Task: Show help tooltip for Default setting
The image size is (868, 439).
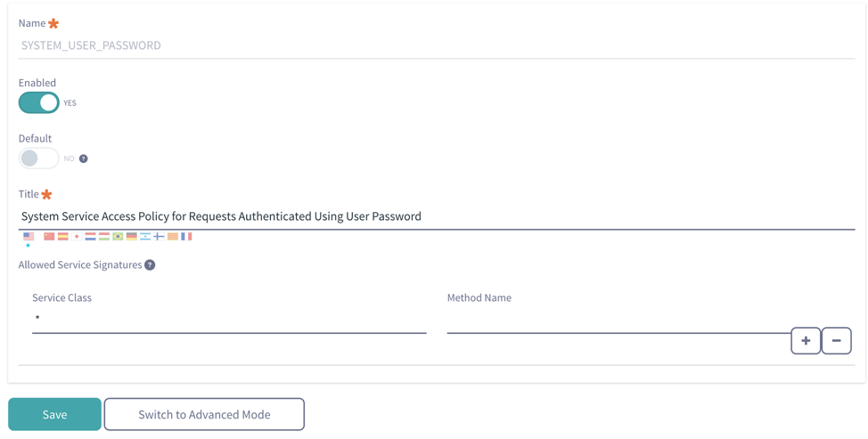Action: pos(84,159)
